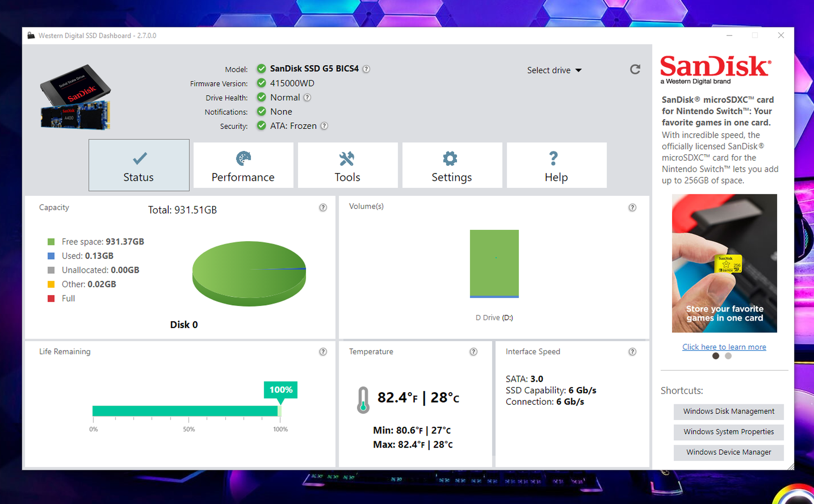Open Temperature panel help icon
Screen dimensions: 814x504
click(x=474, y=351)
